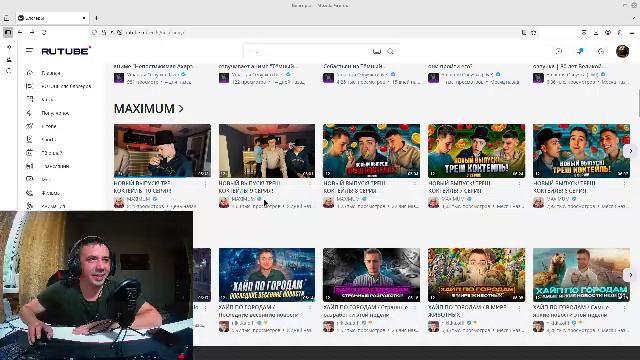Open the extensions icon in browser toolbar

tap(620, 32)
